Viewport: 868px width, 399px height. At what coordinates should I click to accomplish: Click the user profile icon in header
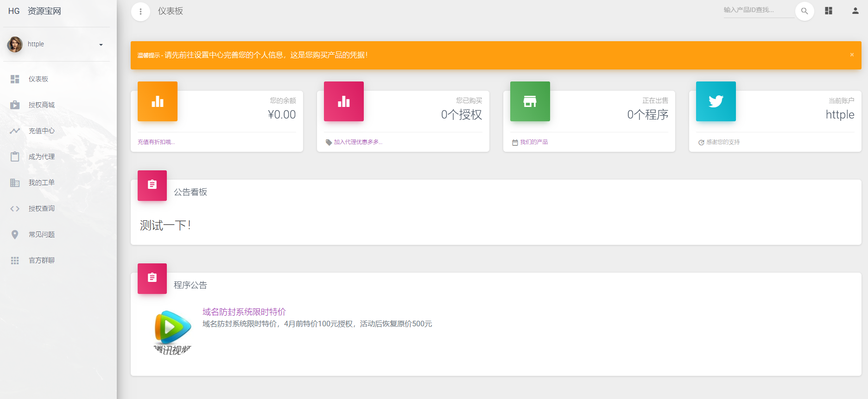[855, 11]
